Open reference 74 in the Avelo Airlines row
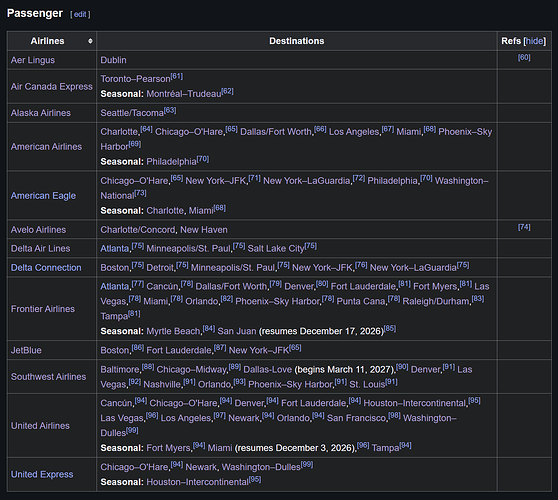The width and height of the screenshot is (558, 500). point(524,227)
